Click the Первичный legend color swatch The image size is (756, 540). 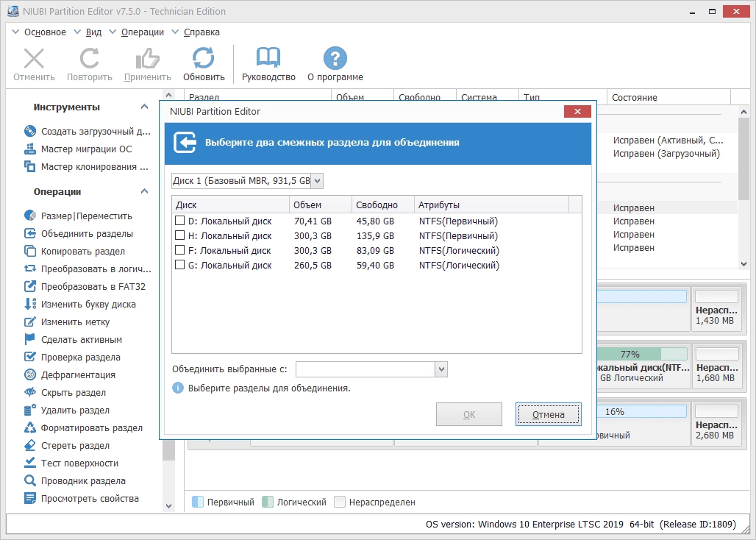(198, 502)
